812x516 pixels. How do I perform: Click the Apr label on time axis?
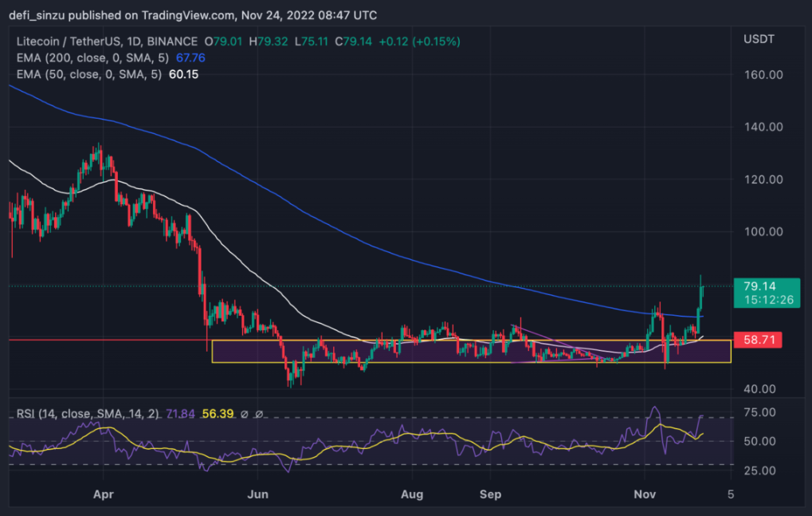pyautogui.click(x=103, y=494)
